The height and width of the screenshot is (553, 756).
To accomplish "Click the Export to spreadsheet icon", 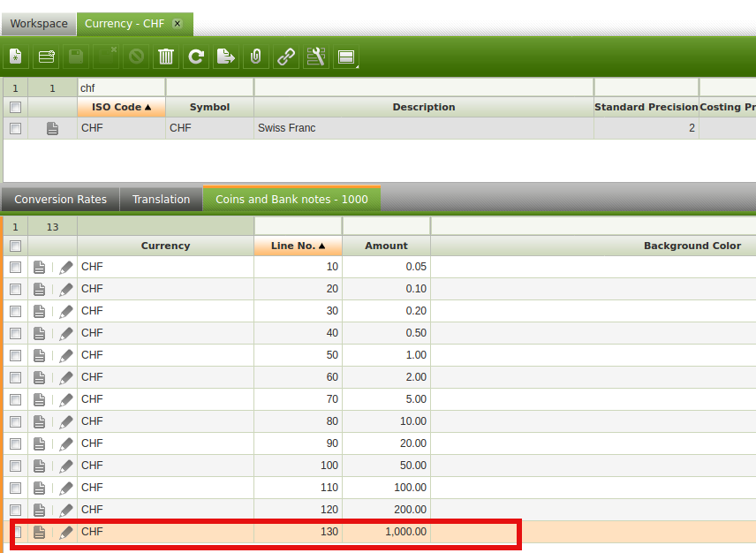I will click(226, 57).
